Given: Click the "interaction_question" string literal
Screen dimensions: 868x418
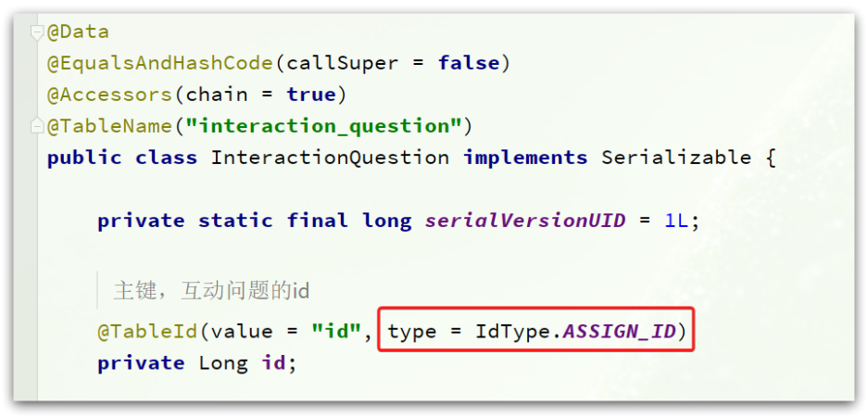Looking at the screenshot, I should pos(324,126).
